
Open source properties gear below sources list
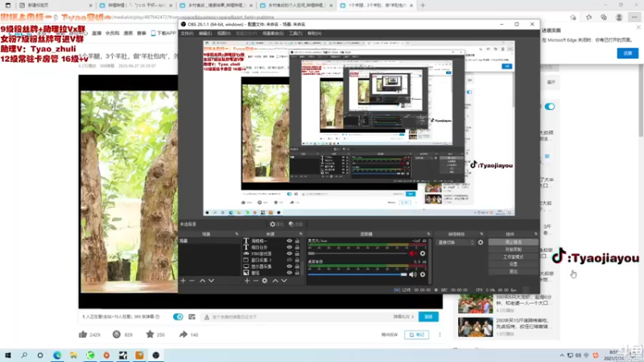coord(265,281)
